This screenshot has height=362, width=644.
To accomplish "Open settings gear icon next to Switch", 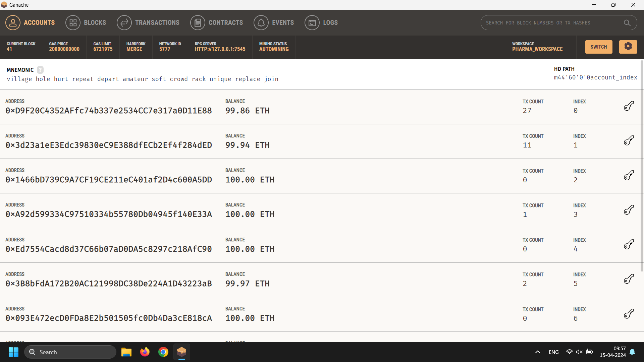I will pyautogui.click(x=628, y=47).
